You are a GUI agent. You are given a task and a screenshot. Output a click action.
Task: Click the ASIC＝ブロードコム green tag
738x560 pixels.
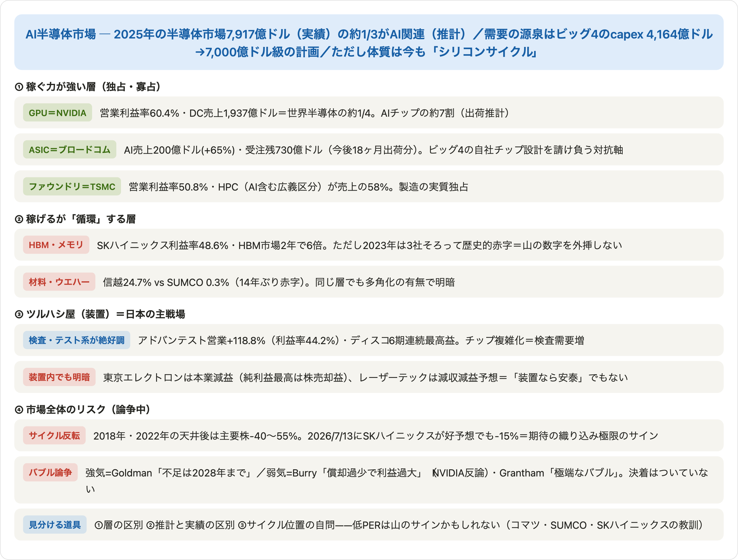coord(69,150)
